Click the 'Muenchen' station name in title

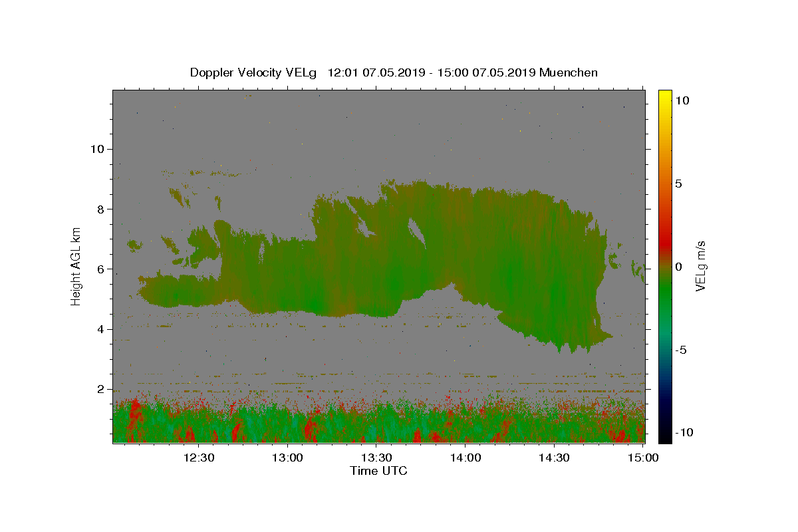click(x=569, y=72)
